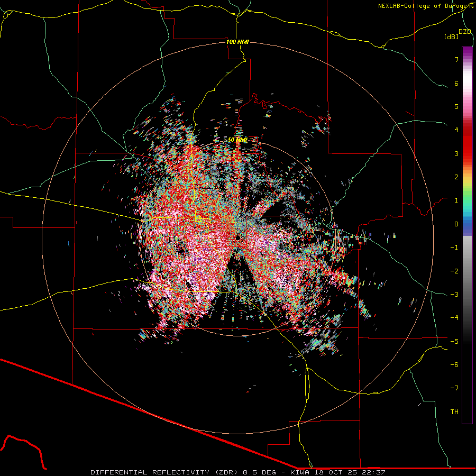The width and height of the screenshot is (476, 476).
Task: Select the positive 1 dB tick label
Action: pos(456,200)
